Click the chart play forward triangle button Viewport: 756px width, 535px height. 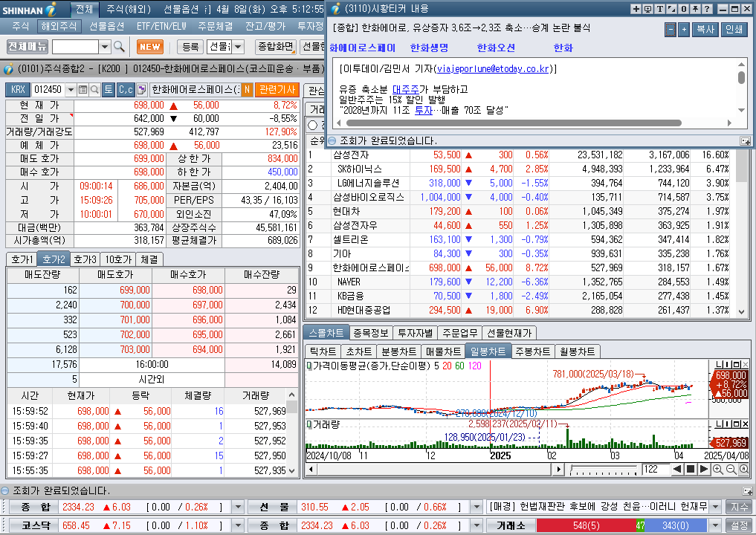[x=703, y=469]
